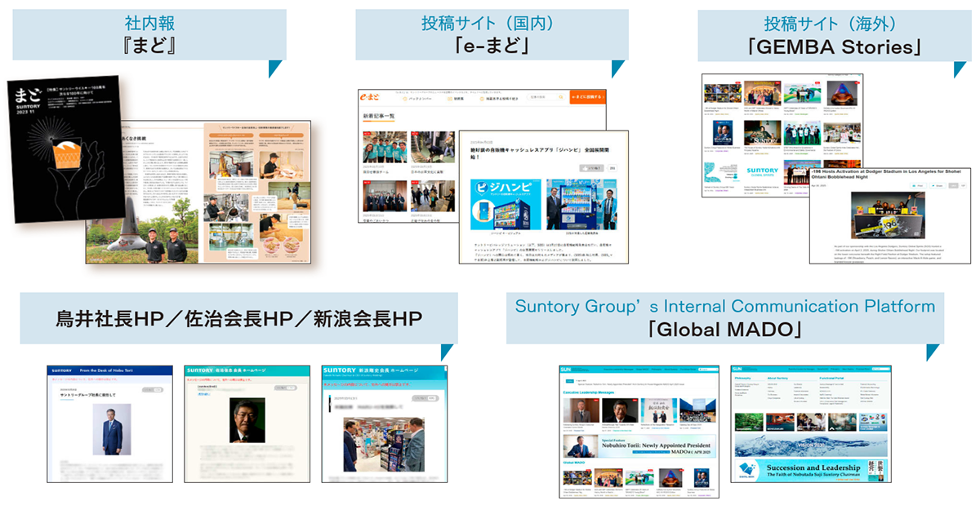980x514 pixels.
Task: Click the 投稿サイト（国内）「e-まど」 label
Action: point(492,34)
